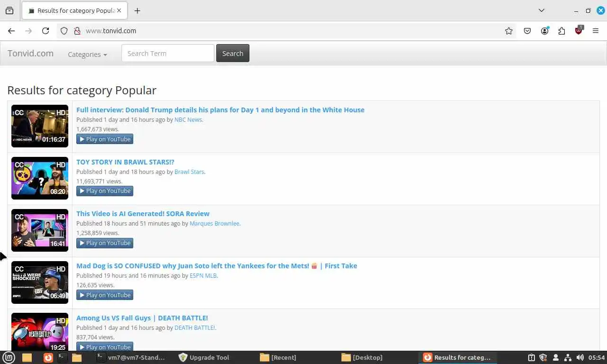Screen dimensions: 607x364
Task: Play the First Take video on YouTube
Action: tap(105, 295)
